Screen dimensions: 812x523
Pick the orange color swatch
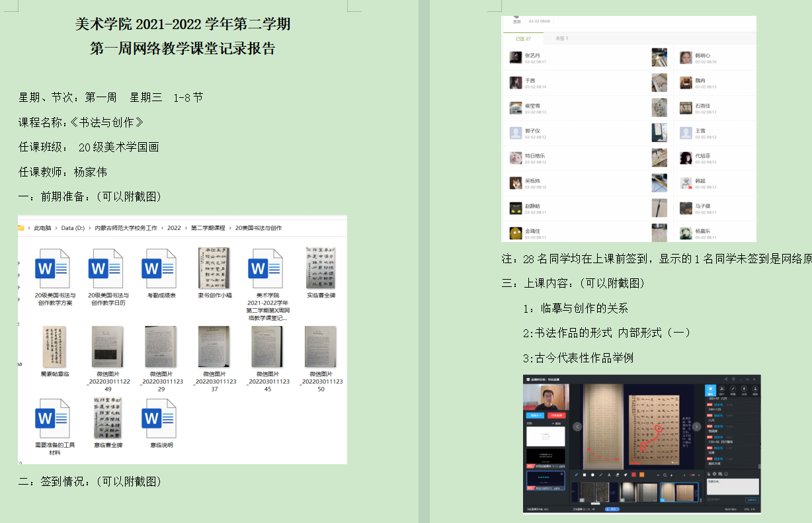click(x=641, y=475)
